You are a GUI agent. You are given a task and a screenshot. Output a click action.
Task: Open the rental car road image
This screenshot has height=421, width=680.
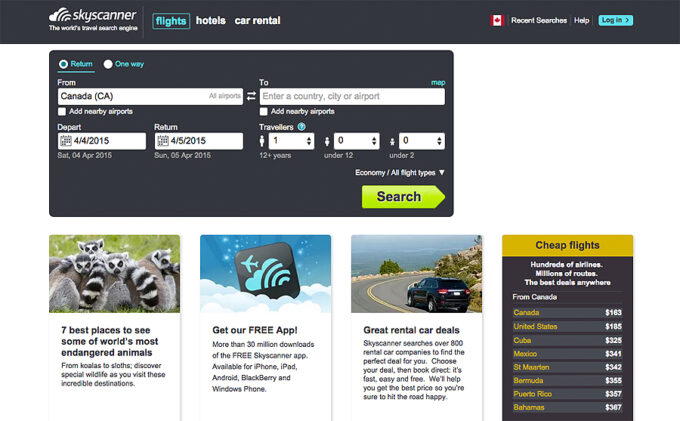[x=416, y=274]
